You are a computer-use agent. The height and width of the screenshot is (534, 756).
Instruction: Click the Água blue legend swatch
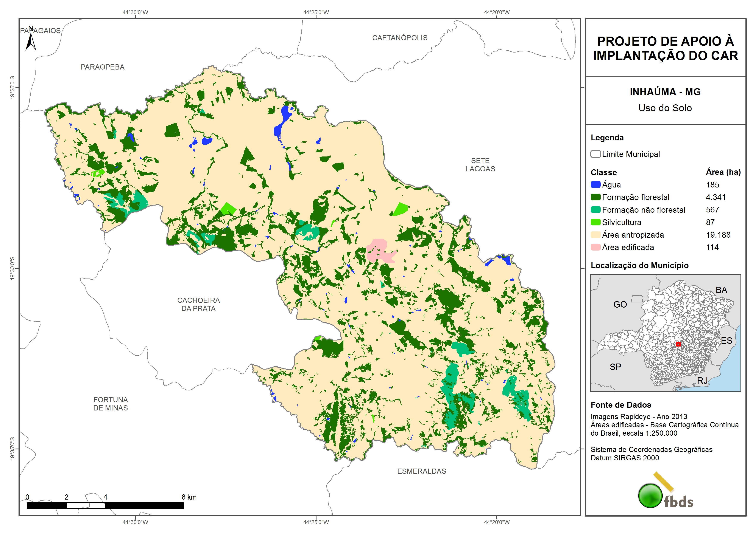coord(595,185)
